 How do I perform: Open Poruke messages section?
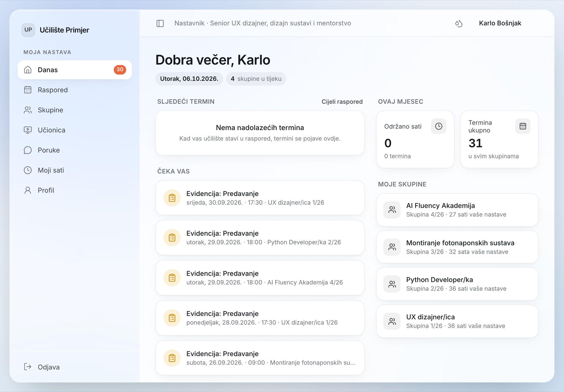point(75,150)
